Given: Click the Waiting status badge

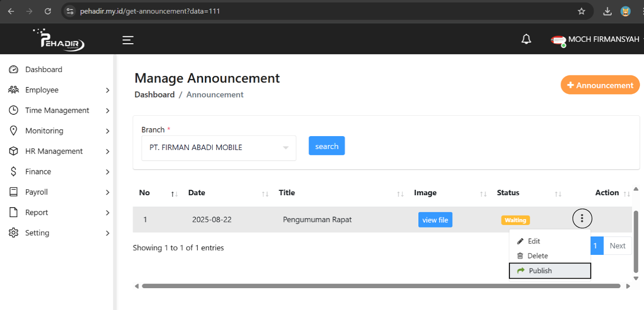Looking at the screenshot, I should (515, 220).
